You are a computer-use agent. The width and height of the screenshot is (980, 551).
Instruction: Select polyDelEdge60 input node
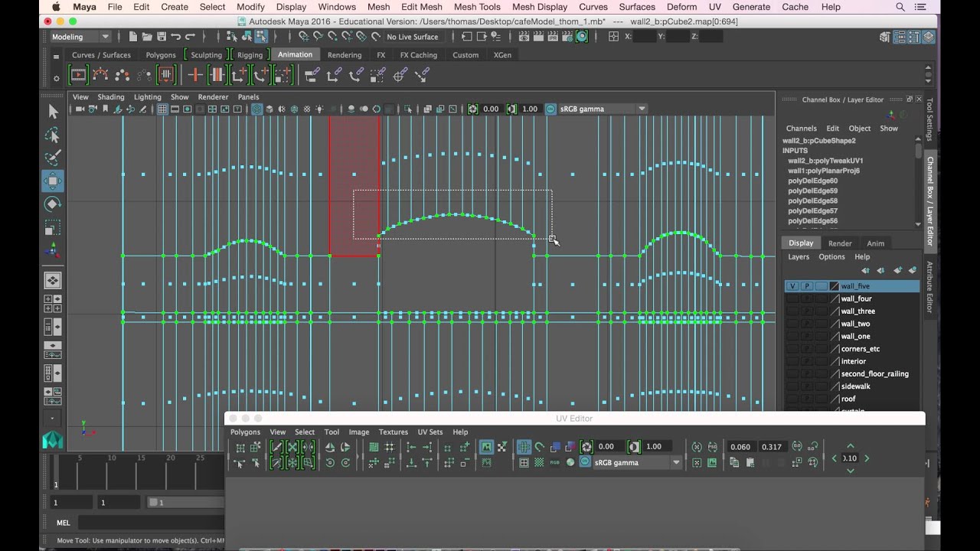click(812, 181)
